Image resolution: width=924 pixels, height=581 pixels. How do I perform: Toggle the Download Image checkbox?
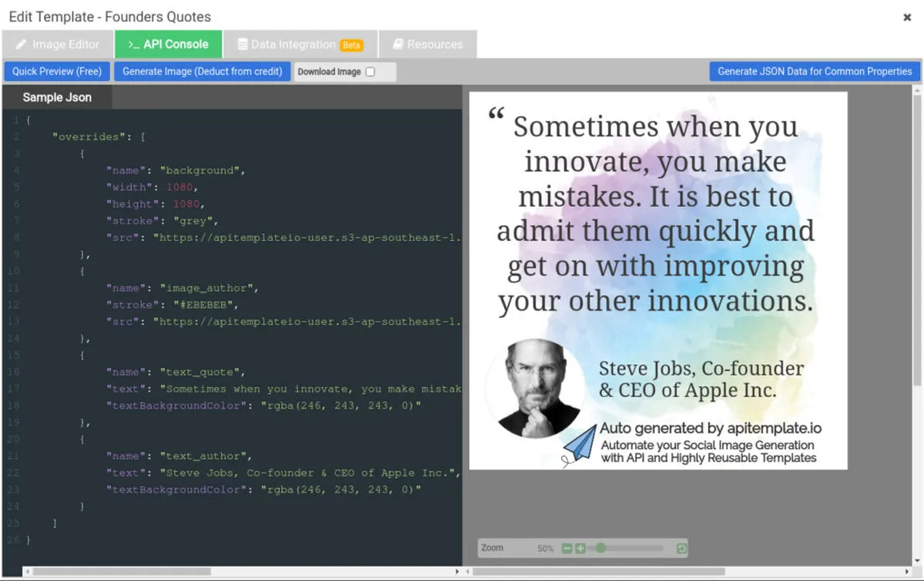(370, 72)
